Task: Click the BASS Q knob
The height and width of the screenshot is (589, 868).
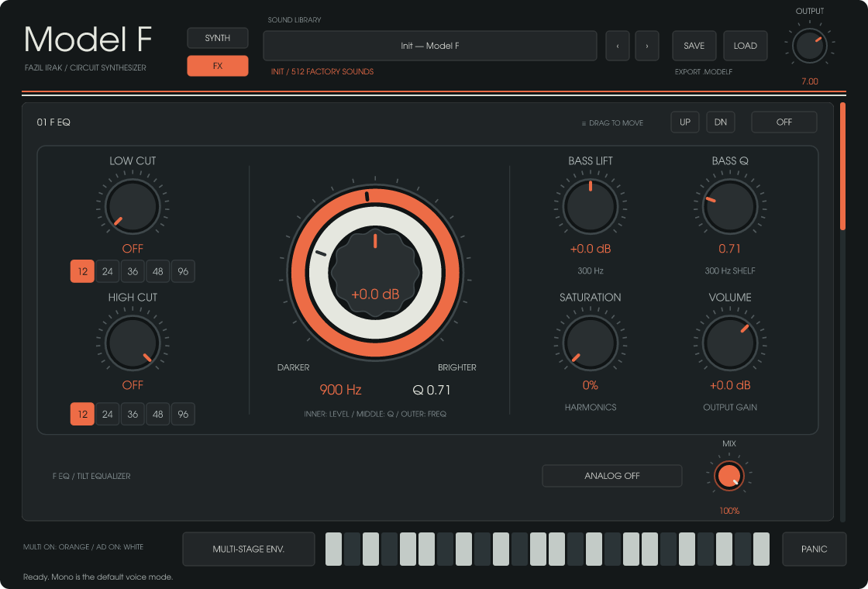Action: point(729,206)
